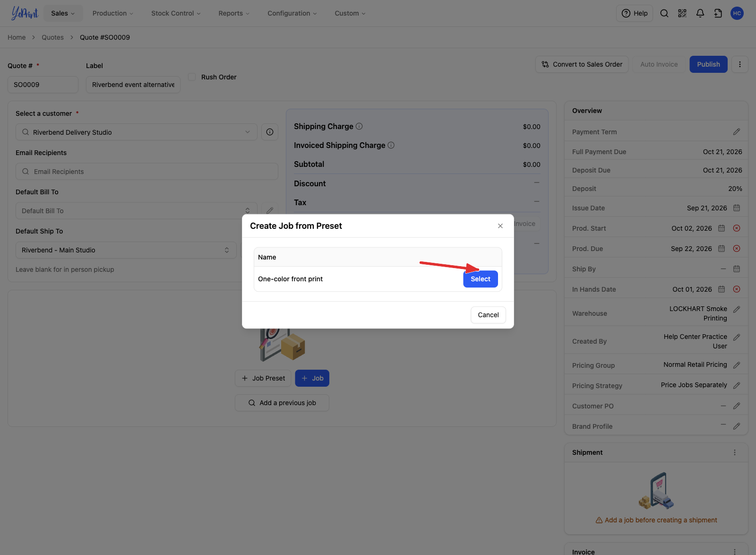
Task: Open calendar for Issue Date
Action: 737,208
